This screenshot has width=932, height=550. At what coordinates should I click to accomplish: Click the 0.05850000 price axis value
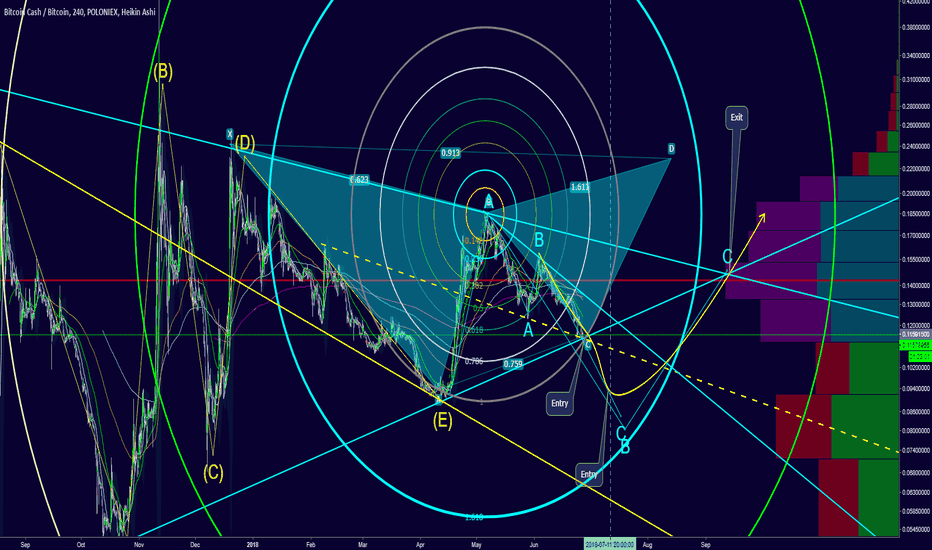(916, 511)
